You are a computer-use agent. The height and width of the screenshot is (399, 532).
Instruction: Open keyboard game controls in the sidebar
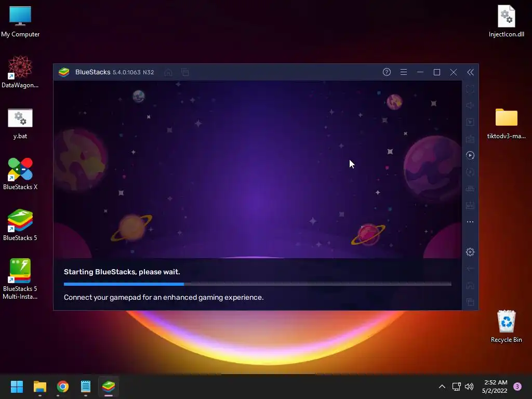point(470,139)
